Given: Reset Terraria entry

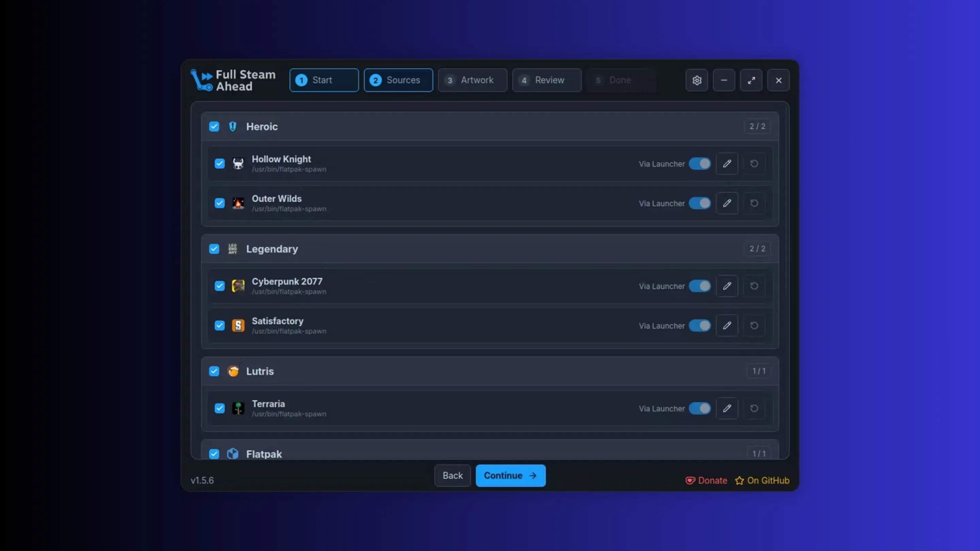Looking at the screenshot, I should [x=754, y=408].
